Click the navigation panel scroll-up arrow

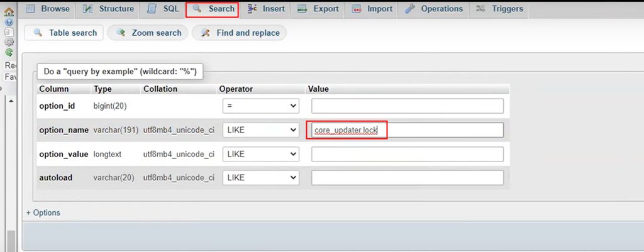tap(11, 101)
